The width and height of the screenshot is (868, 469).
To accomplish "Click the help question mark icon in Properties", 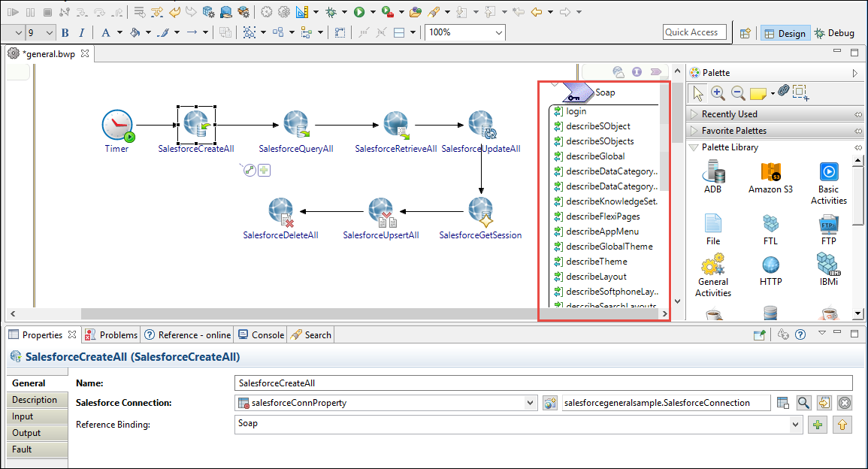I will (x=800, y=334).
